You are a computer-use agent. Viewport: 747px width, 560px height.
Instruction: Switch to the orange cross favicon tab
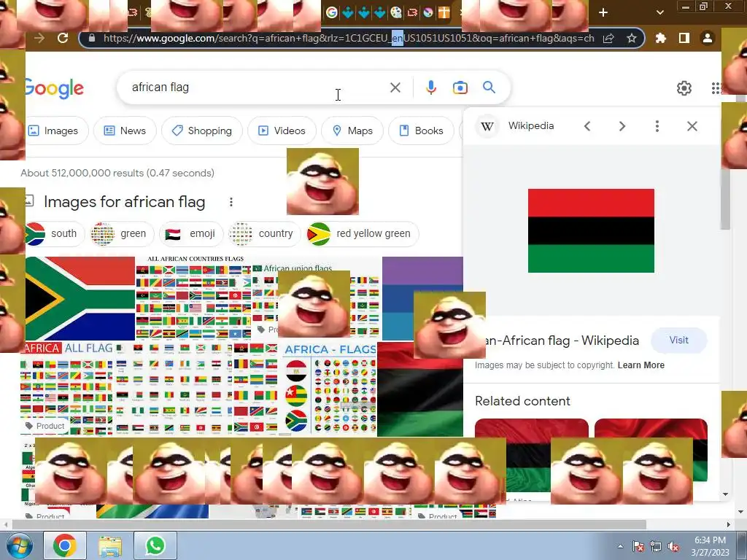[444, 12]
